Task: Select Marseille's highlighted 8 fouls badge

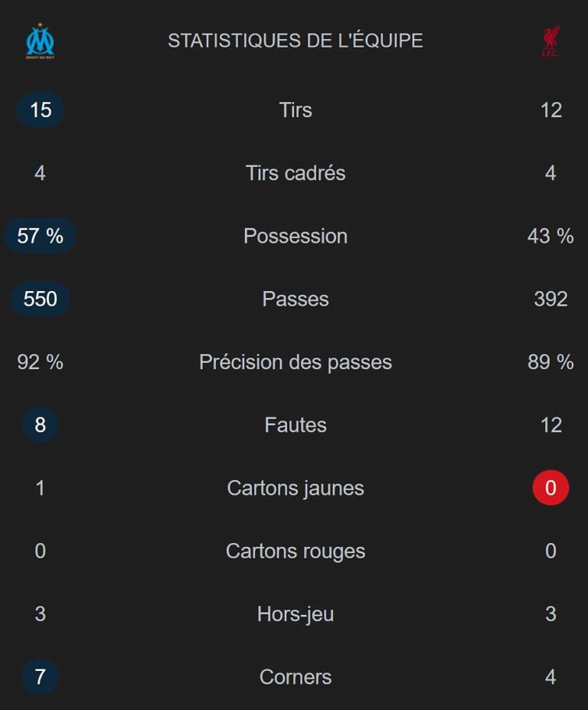Action: tap(40, 425)
